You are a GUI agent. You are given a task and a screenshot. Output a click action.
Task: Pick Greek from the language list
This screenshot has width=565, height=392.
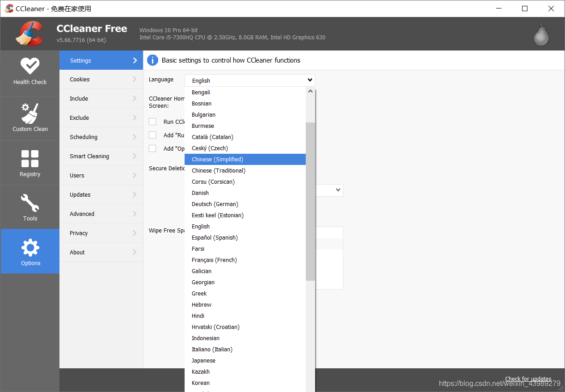(x=245, y=294)
